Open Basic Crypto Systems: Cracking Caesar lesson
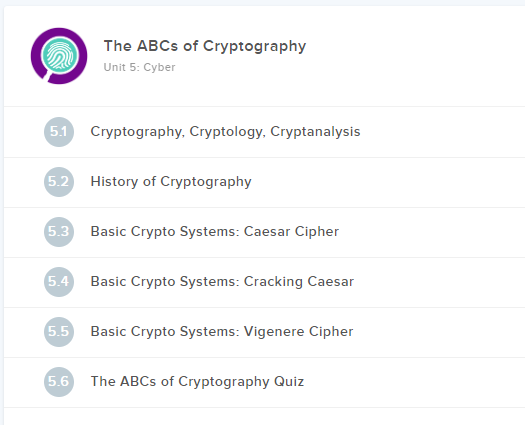525x425 pixels. point(222,281)
